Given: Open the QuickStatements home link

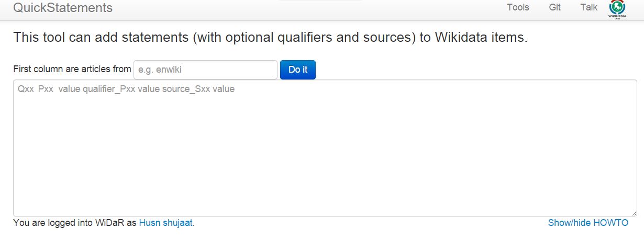Looking at the screenshot, I should 63,8.
